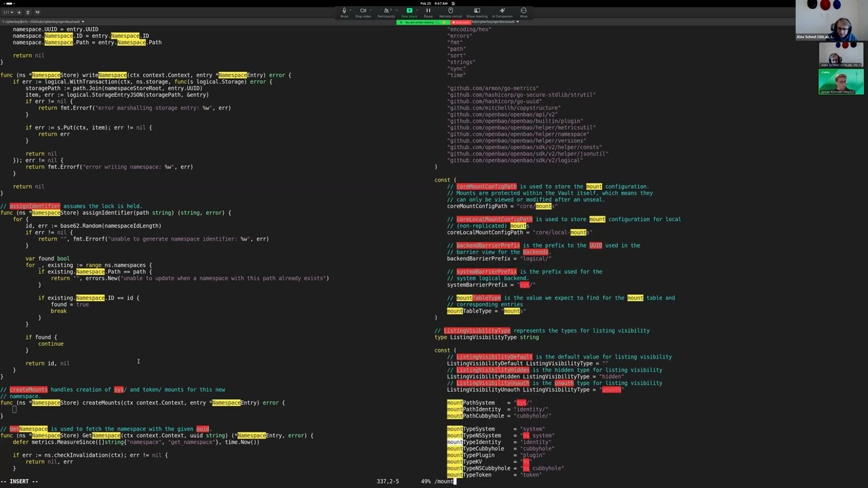Click 'mountPathIdentity' constant line
The width and height of the screenshot is (868, 488).
pos(497,409)
